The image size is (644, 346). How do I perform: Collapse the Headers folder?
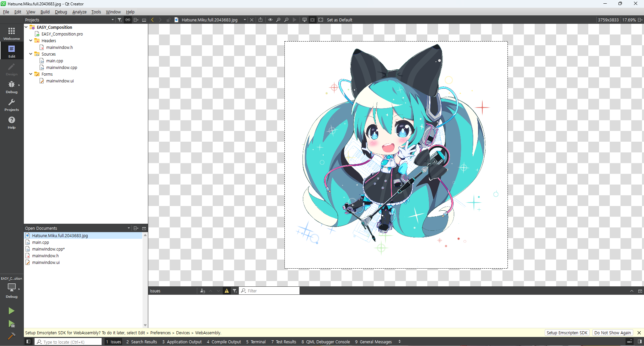[x=31, y=41]
